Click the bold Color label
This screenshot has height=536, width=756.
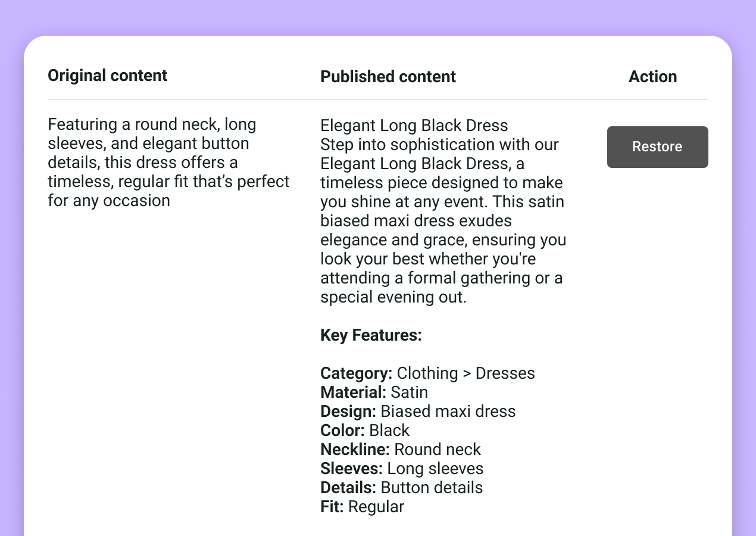click(x=343, y=431)
